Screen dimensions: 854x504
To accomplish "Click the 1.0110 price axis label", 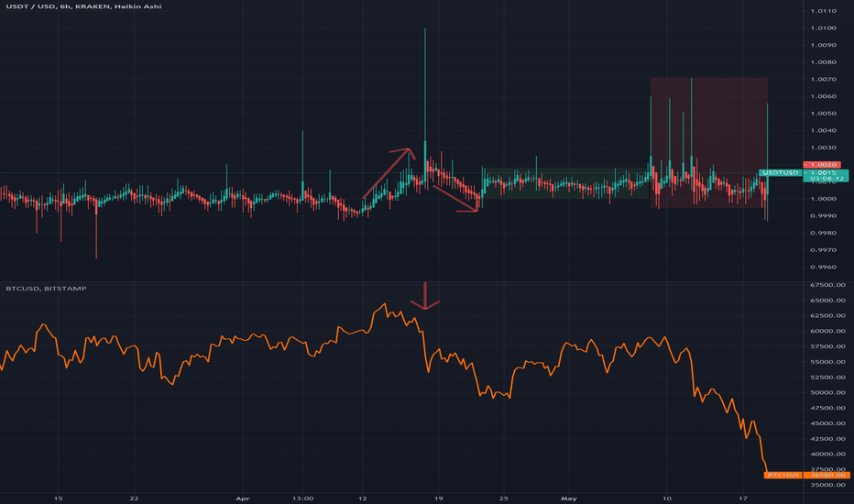I will click(824, 11).
